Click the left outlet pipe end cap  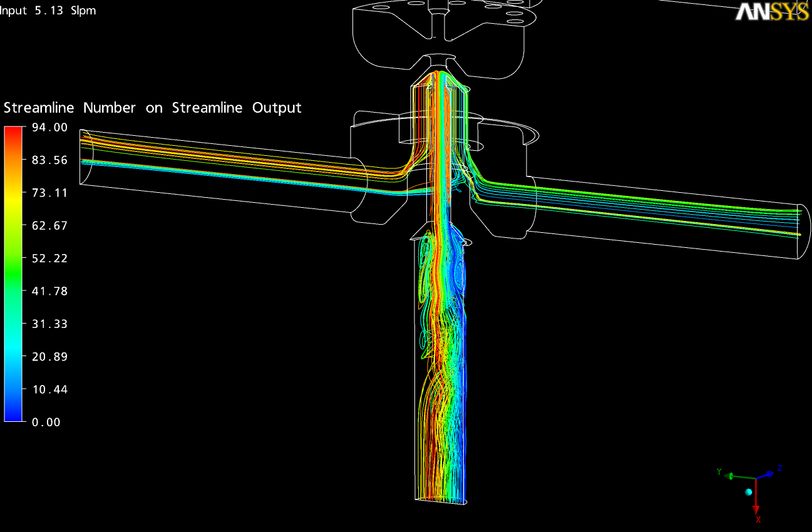tap(86, 156)
